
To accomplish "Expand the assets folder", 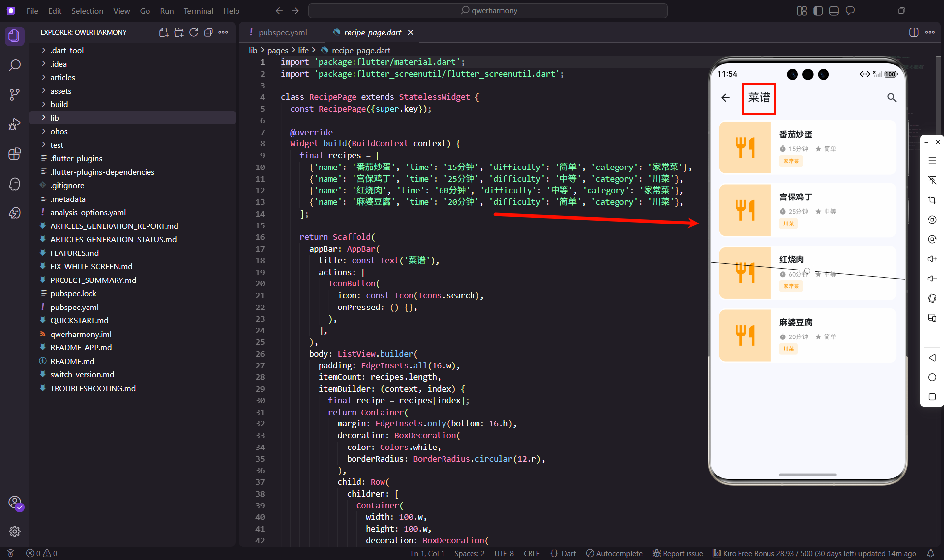I will 60,91.
